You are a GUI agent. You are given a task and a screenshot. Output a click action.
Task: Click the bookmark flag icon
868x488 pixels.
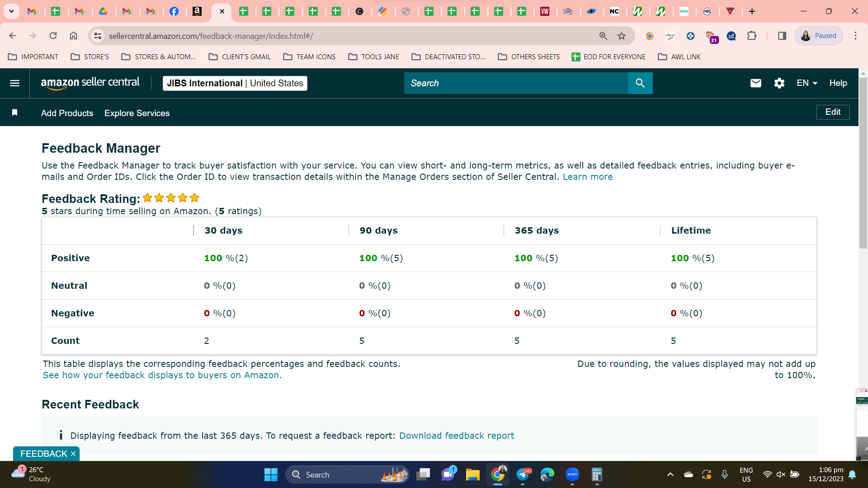(x=14, y=113)
